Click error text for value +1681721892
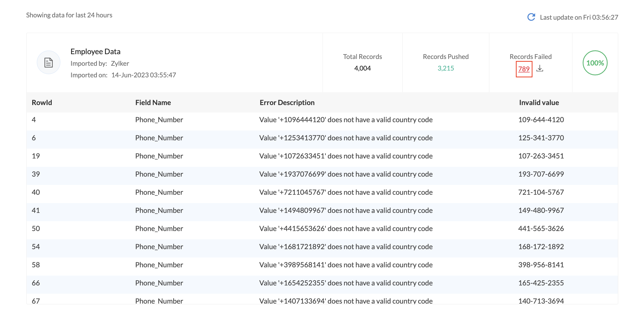Screen dimensions: 644x326 (346, 247)
